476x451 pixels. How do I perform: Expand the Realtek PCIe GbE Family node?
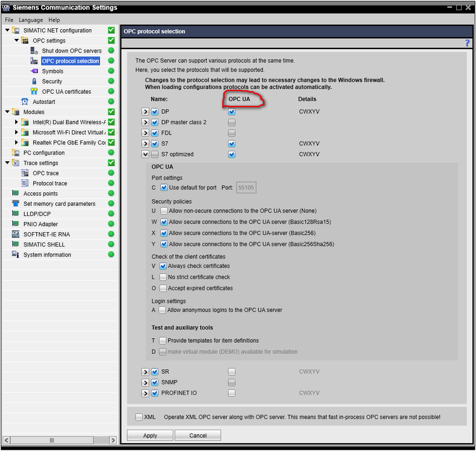pyautogui.click(x=16, y=142)
